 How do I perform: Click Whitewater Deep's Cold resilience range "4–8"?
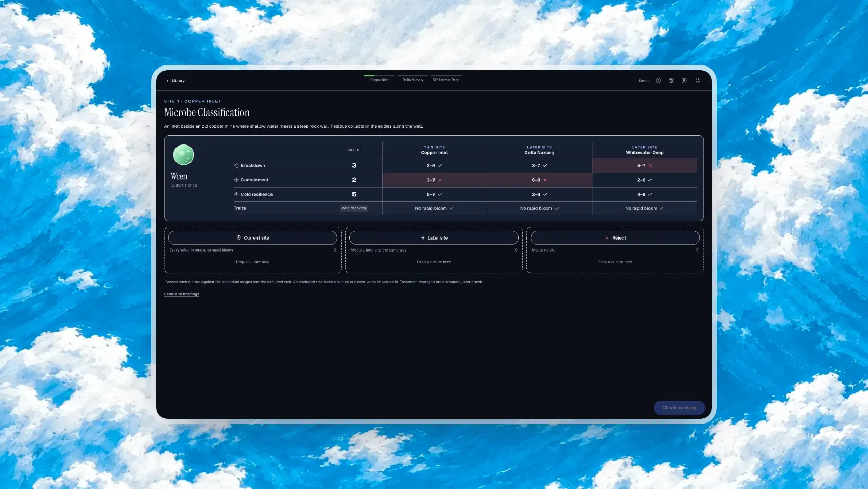(x=645, y=194)
